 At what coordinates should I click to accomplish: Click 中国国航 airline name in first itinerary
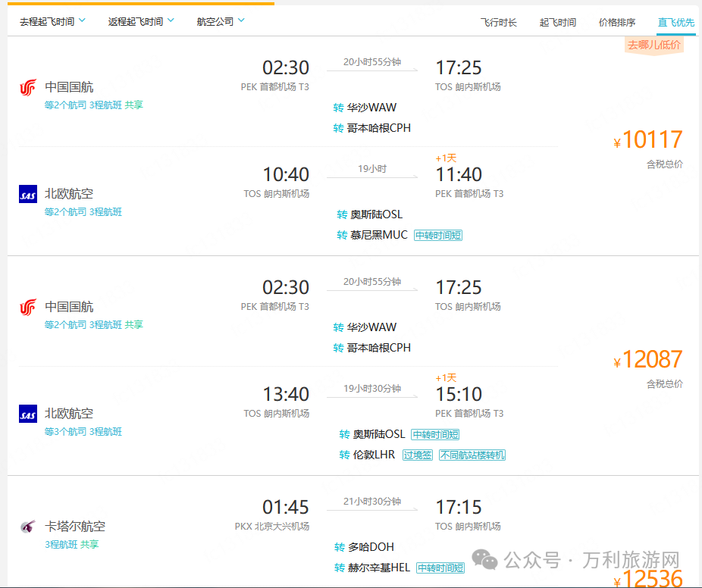[x=69, y=87]
